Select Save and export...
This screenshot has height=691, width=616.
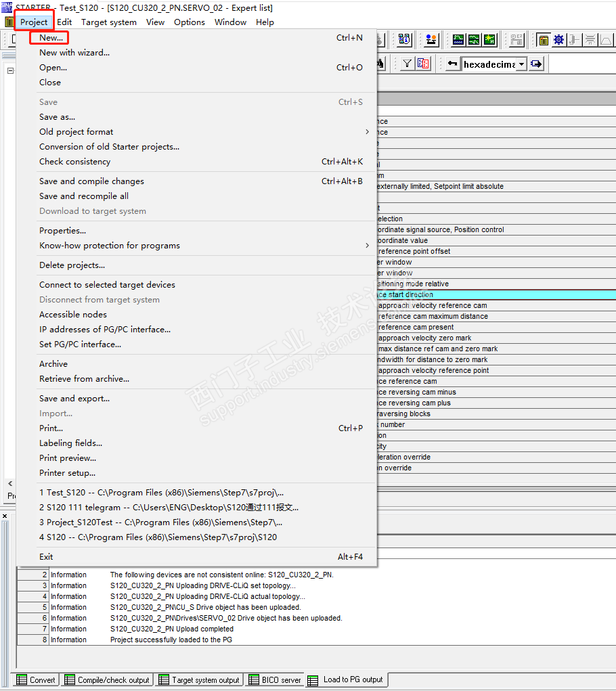tap(74, 399)
